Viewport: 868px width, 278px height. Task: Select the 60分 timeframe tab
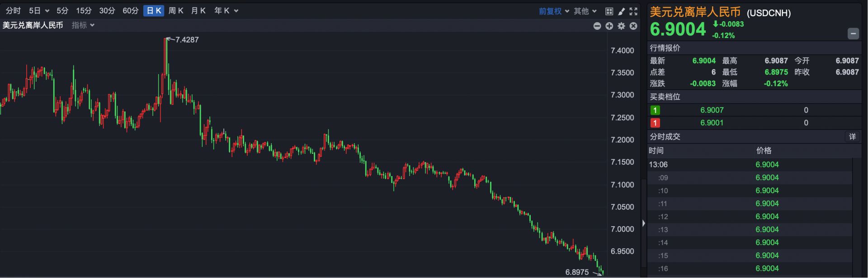[131, 11]
